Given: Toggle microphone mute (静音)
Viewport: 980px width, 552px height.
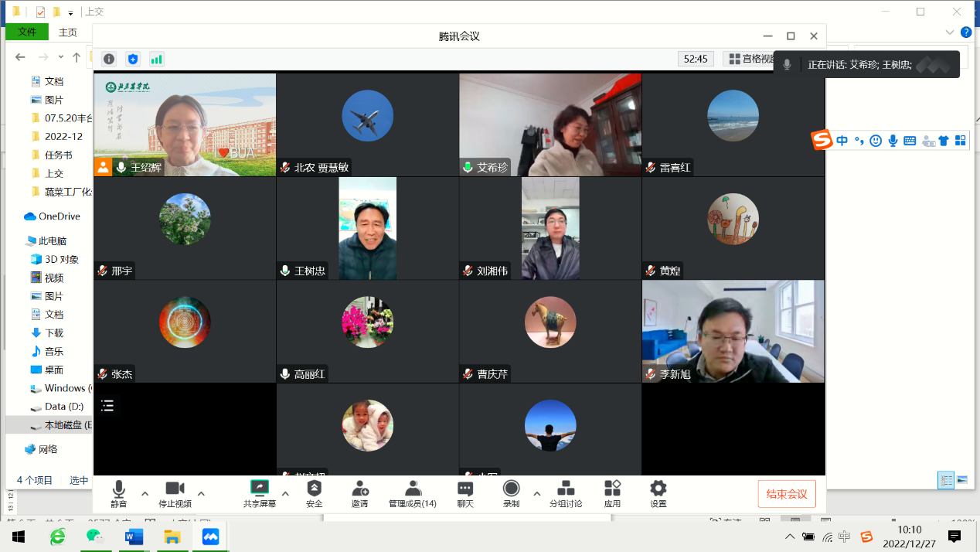Looking at the screenshot, I should 118,493.
